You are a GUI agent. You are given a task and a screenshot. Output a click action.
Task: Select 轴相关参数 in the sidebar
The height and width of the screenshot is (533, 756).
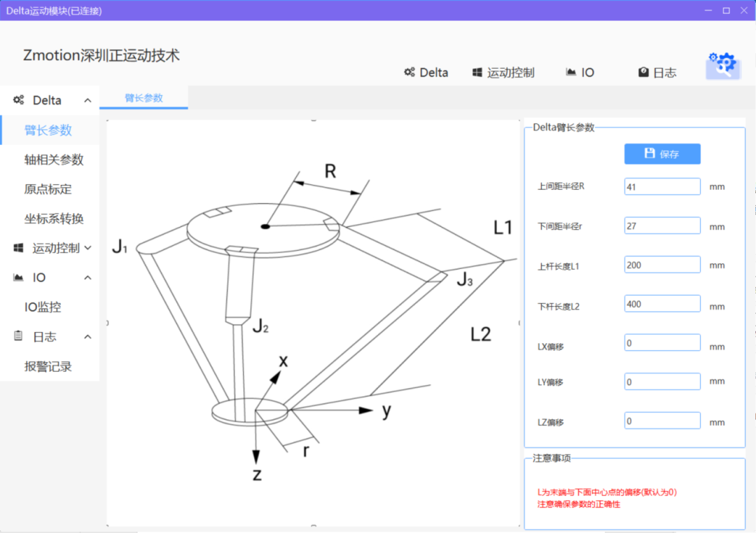[x=50, y=159]
